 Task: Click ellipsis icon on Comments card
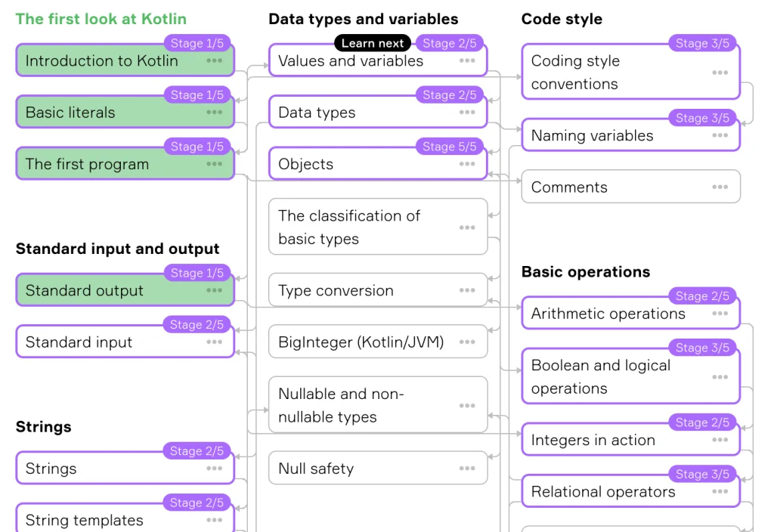720,187
